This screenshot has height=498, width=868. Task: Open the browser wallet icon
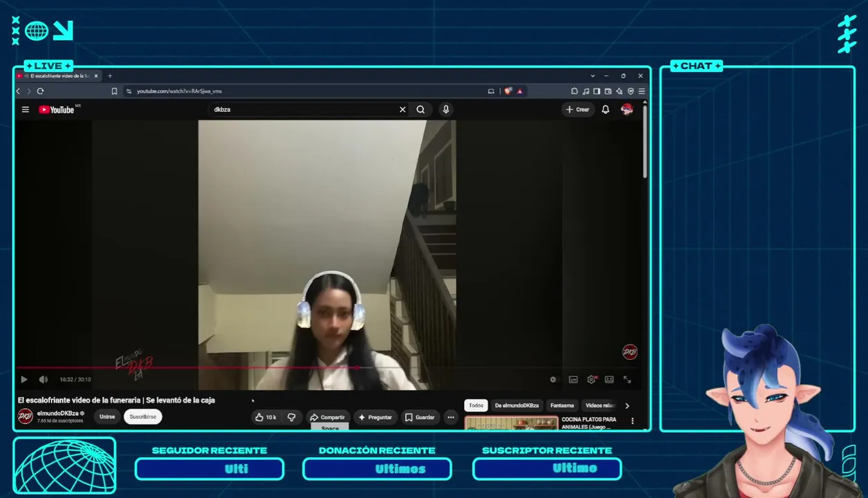608,91
